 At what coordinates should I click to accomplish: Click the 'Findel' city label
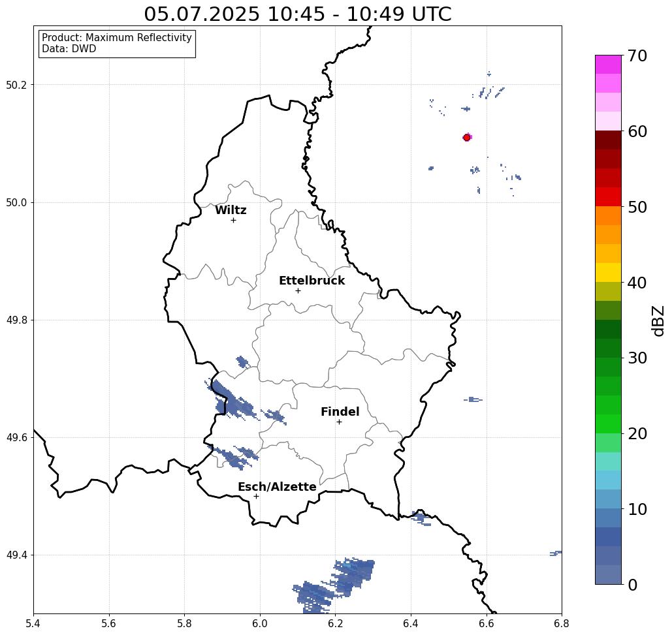(340, 412)
